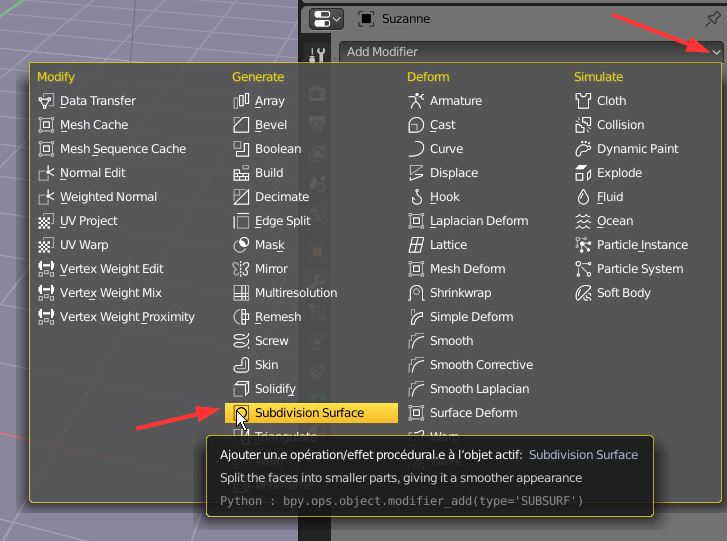Select Simple Deform modifier
The width and height of the screenshot is (727, 541).
click(x=461, y=317)
